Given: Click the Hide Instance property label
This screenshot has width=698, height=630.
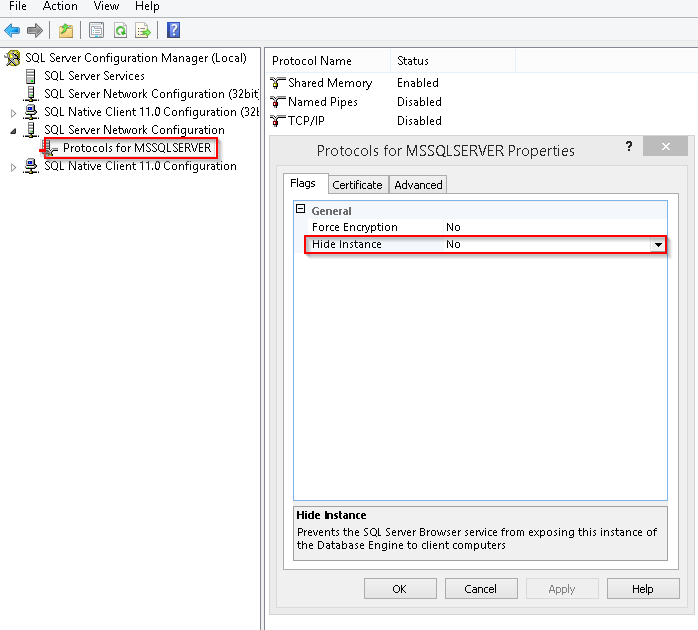Looking at the screenshot, I should (x=347, y=244).
